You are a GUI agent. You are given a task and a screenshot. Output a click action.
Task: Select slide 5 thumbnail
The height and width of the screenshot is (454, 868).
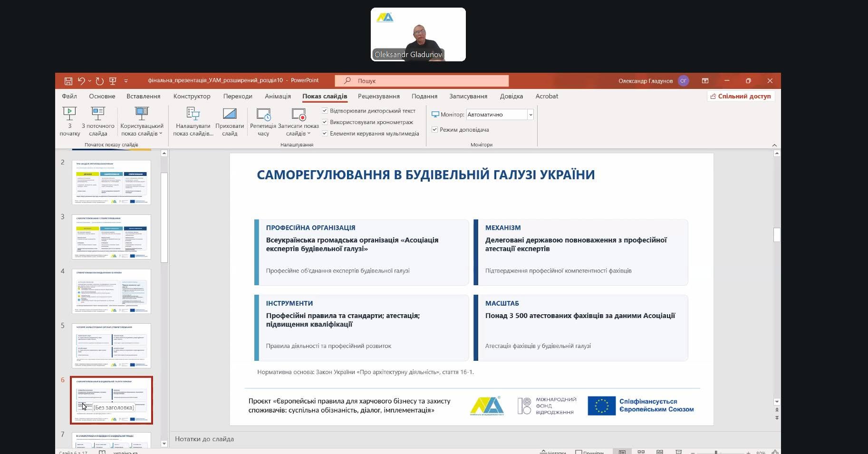[x=111, y=346]
